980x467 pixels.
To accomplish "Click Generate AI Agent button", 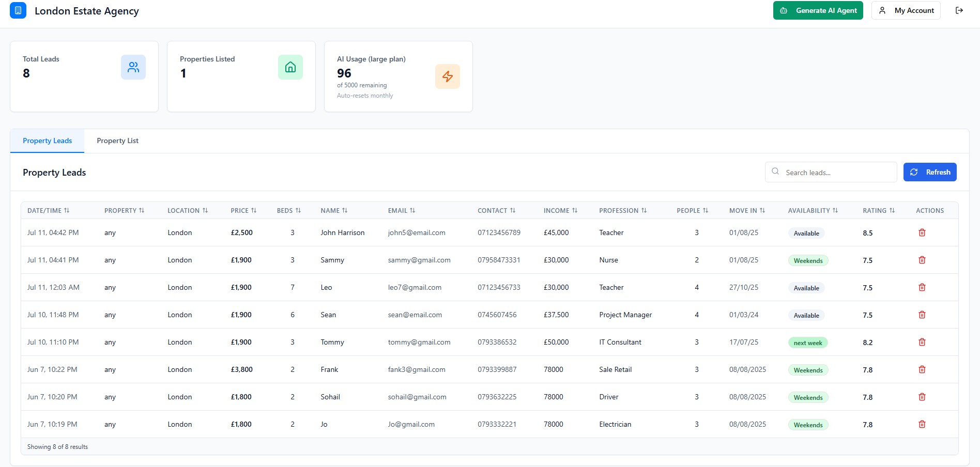I will [818, 10].
